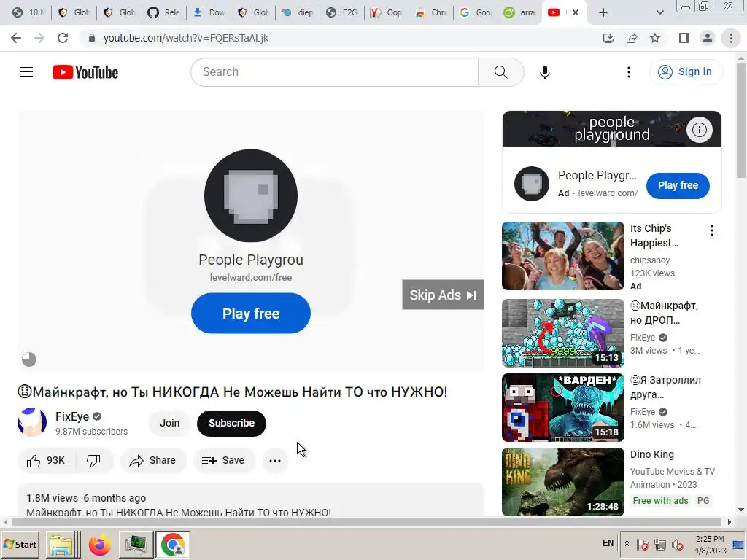Subscribe to FixEye channel

pos(231,423)
